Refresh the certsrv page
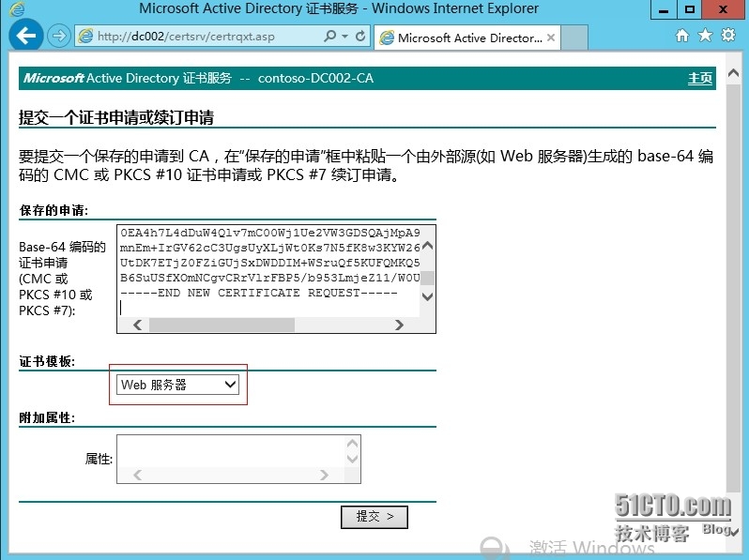The height and width of the screenshot is (560, 749). pos(360,36)
